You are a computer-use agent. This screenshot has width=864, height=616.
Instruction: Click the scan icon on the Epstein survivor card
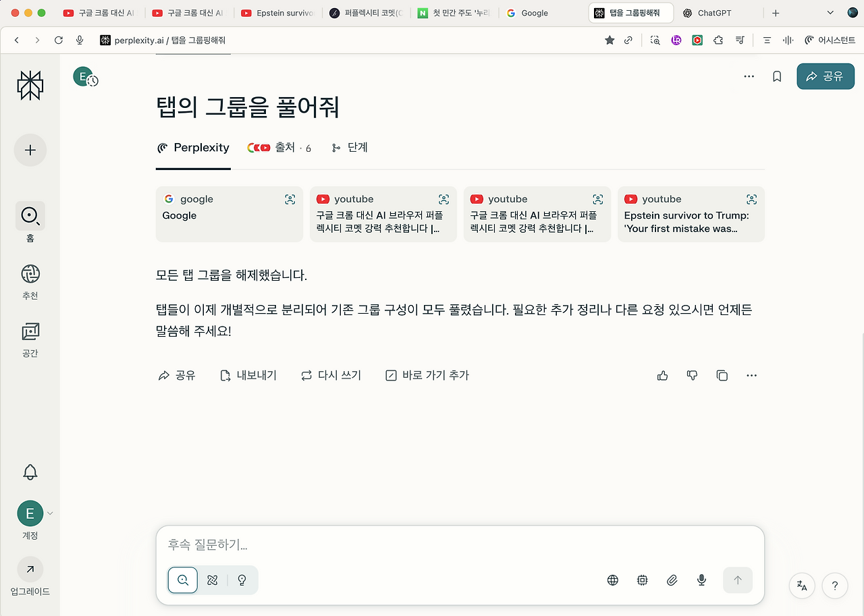point(751,199)
